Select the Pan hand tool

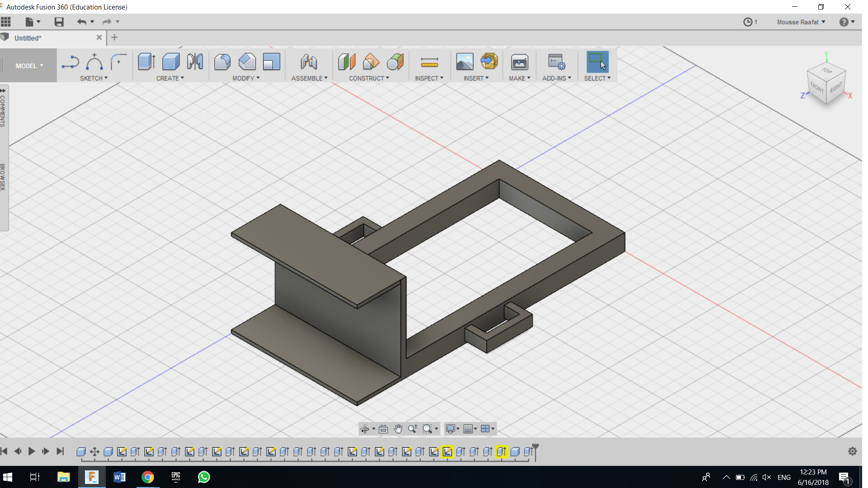[x=398, y=429]
